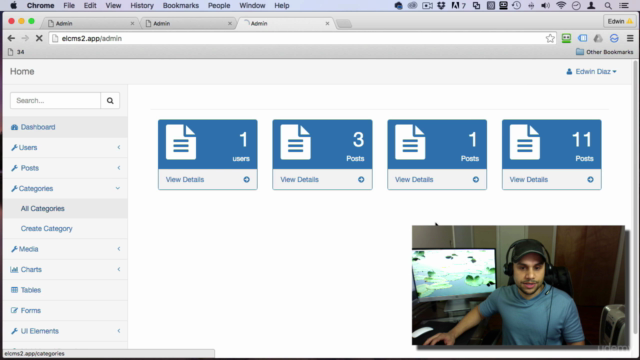
Task: Click View Details on the users card
Action: [x=185, y=180]
